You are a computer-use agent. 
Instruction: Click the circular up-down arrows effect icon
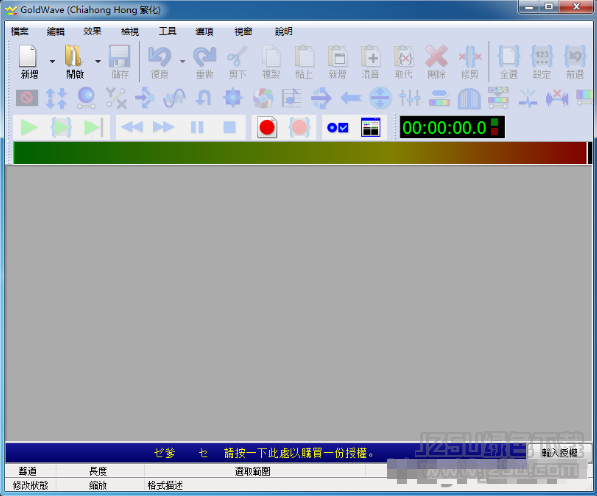pos(380,98)
